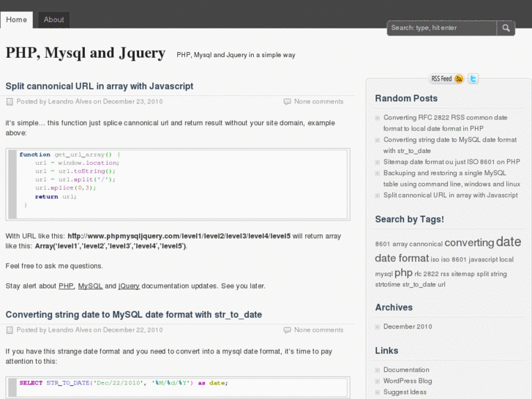
Task: Focus the search input field
Action: coord(441,28)
